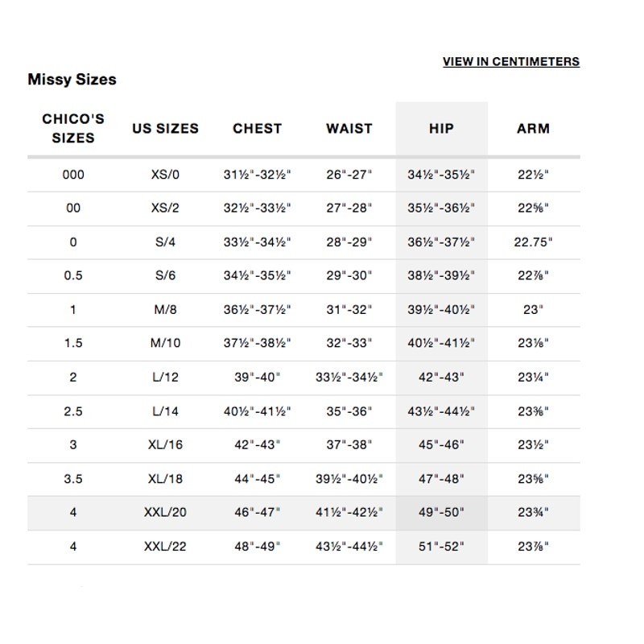Select the HIP column header
Viewport: 644px width, 644px height.
[441, 129]
